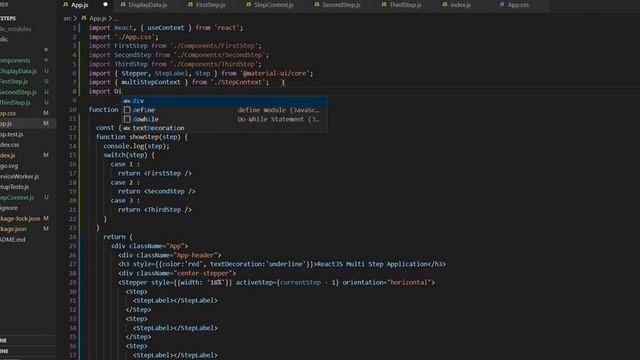This screenshot has width=640, height=360.
Task: Click line number 24 in the gutter
Action: tap(72, 237)
